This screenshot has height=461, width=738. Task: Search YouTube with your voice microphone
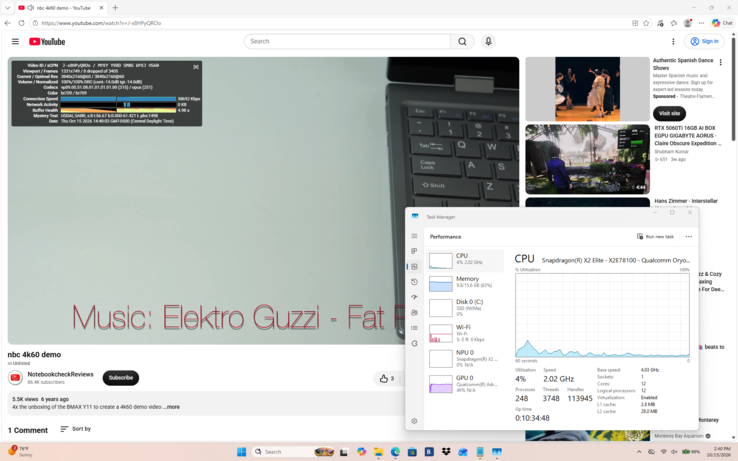pyautogui.click(x=488, y=41)
